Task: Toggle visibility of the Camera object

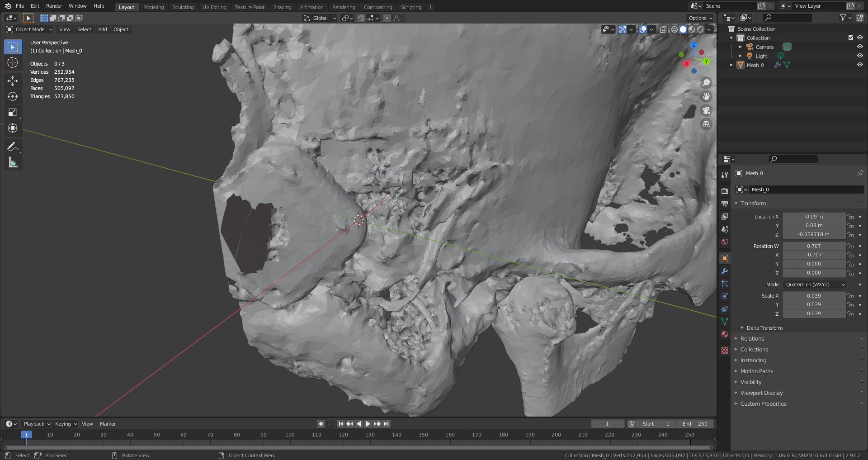Action: pyautogui.click(x=860, y=47)
